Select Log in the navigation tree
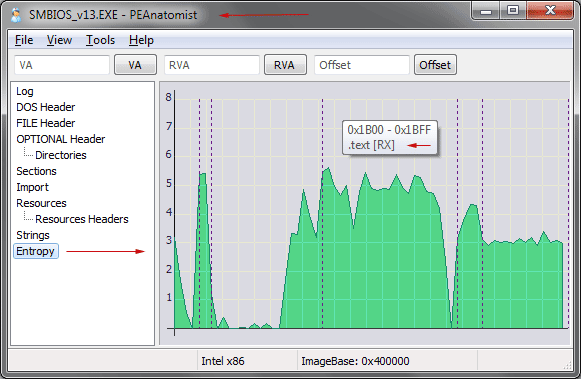Image resolution: width=581 pixels, height=379 pixels. 25,91
